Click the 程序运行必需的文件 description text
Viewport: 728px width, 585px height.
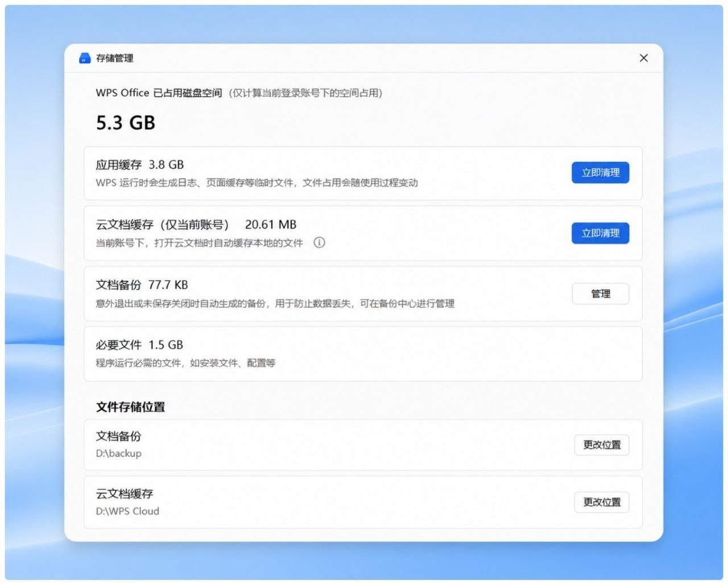pyautogui.click(x=185, y=363)
